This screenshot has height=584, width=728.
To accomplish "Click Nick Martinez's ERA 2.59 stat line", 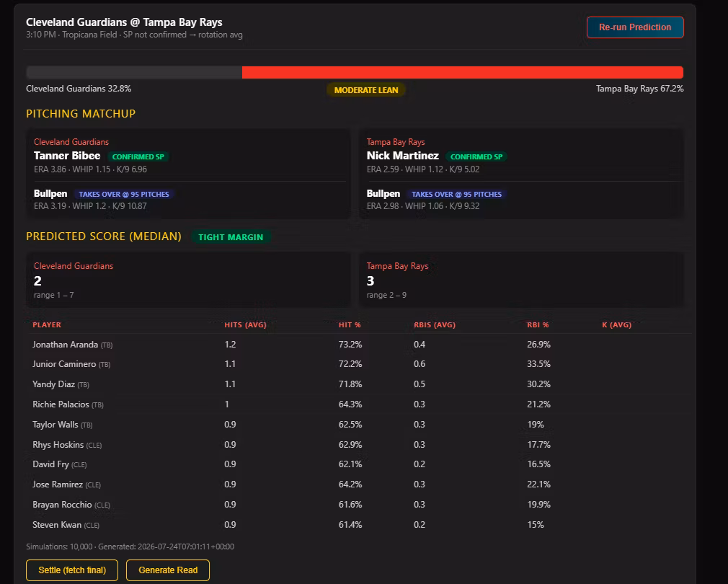I will click(x=423, y=169).
